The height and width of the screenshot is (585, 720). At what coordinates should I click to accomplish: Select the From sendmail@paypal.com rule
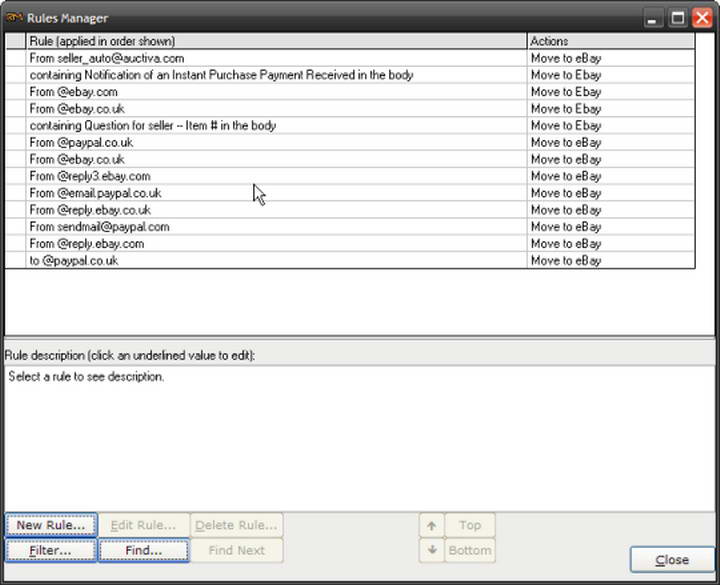(276, 227)
